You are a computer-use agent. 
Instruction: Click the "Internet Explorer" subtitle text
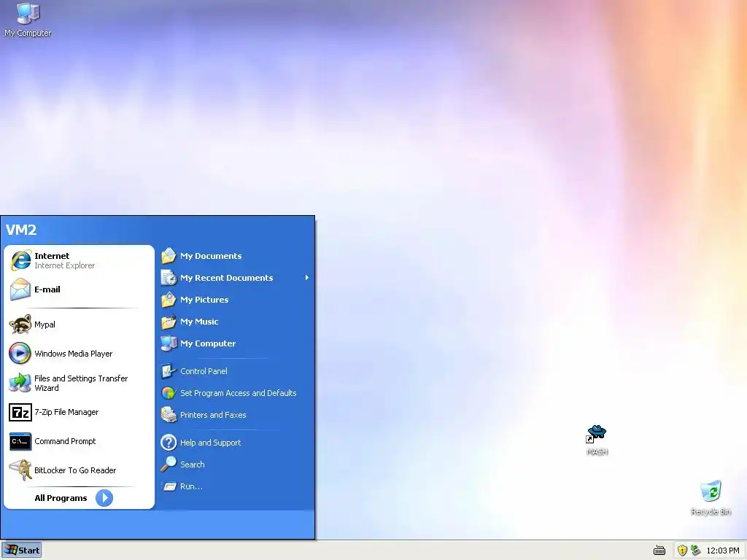pos(64,265)
